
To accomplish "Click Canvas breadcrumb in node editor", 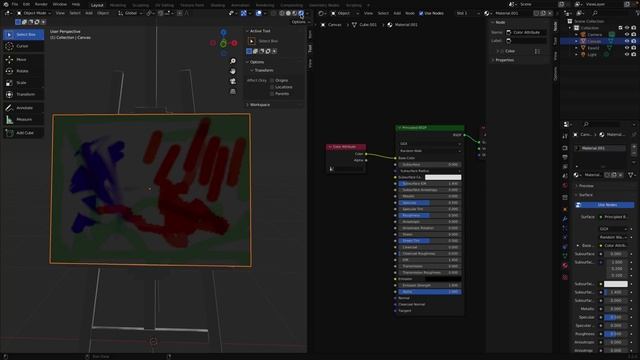I will pyautogui.click(x=331, y=25).
